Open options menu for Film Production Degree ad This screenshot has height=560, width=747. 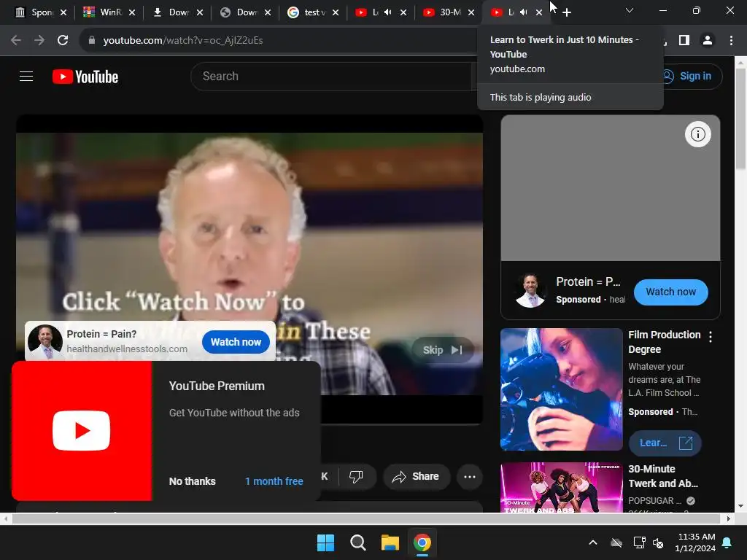711,337
